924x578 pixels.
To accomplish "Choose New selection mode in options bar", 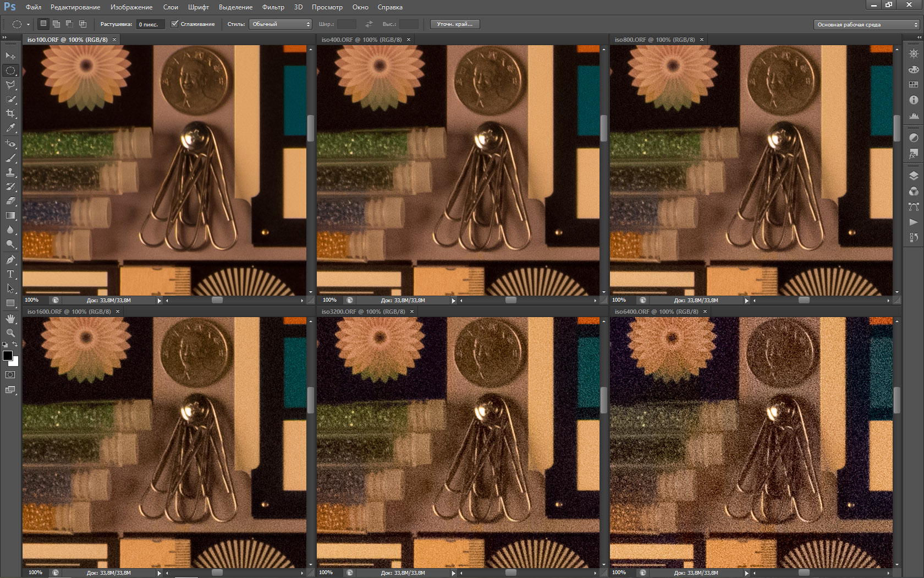I will coord(43,24).
